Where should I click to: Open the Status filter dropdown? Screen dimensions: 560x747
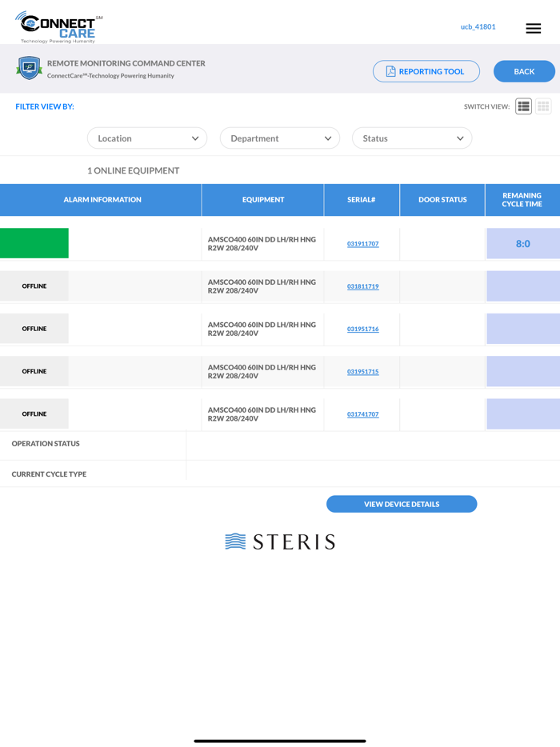(412, 138)
